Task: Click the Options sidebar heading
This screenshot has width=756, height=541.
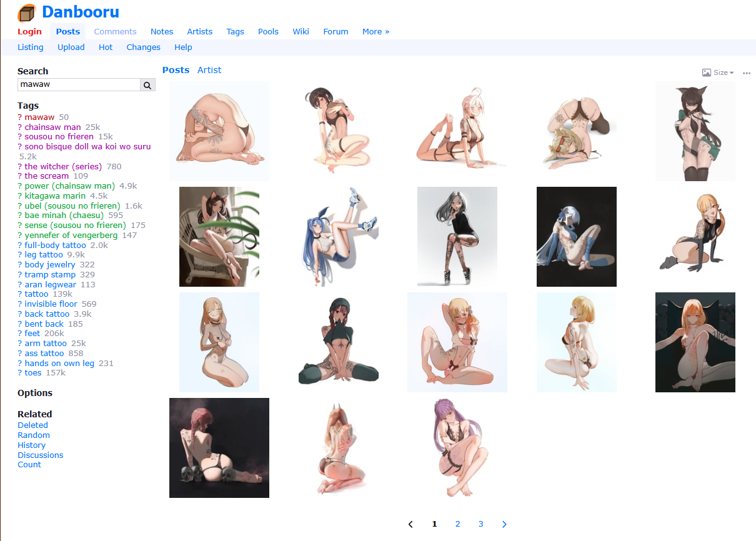Action: 35,393
